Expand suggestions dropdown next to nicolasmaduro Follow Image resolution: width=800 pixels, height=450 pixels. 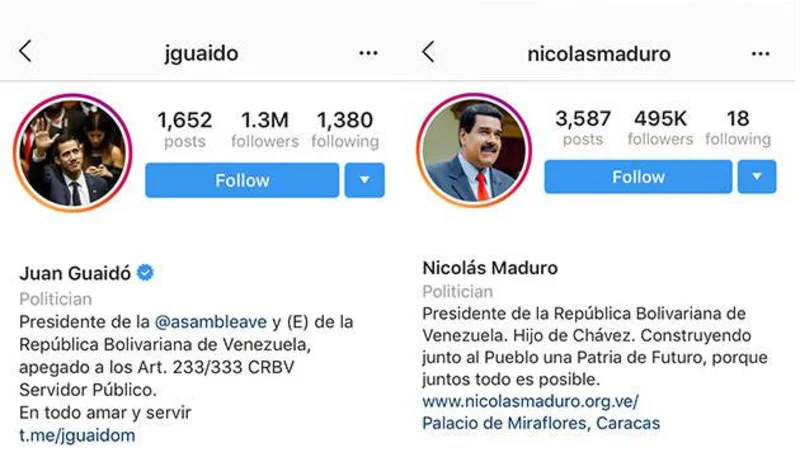tap(757, 177)
